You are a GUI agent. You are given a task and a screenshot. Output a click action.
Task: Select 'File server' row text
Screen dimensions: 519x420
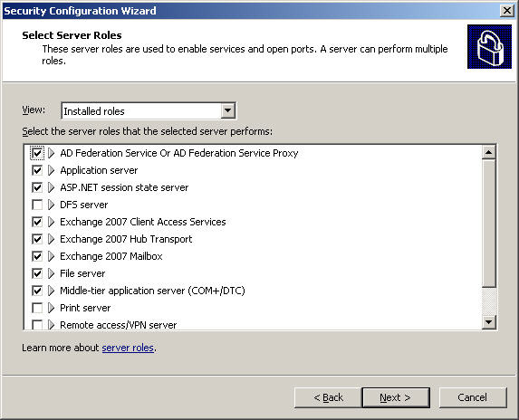[82, 273]
